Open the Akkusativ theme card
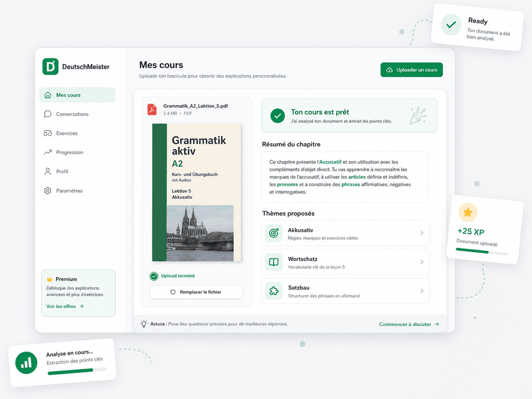 point(345,234)
